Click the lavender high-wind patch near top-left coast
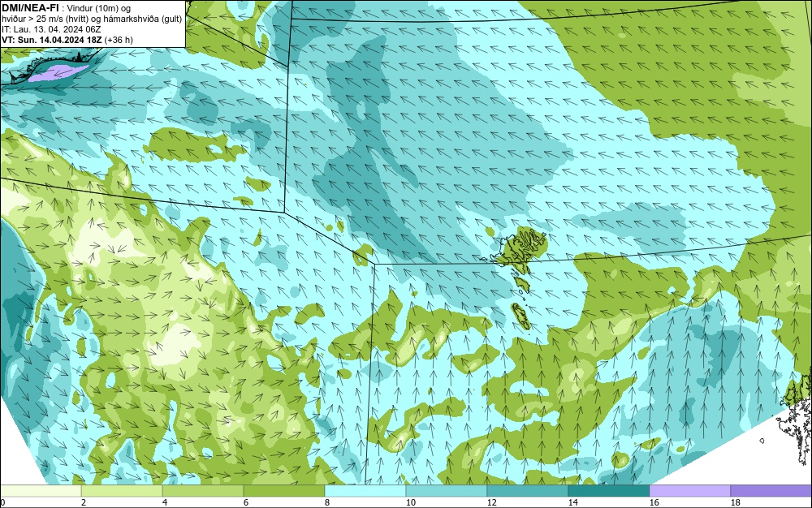The width and height of the screenshot is (812, 508). (x=58, y=72)
